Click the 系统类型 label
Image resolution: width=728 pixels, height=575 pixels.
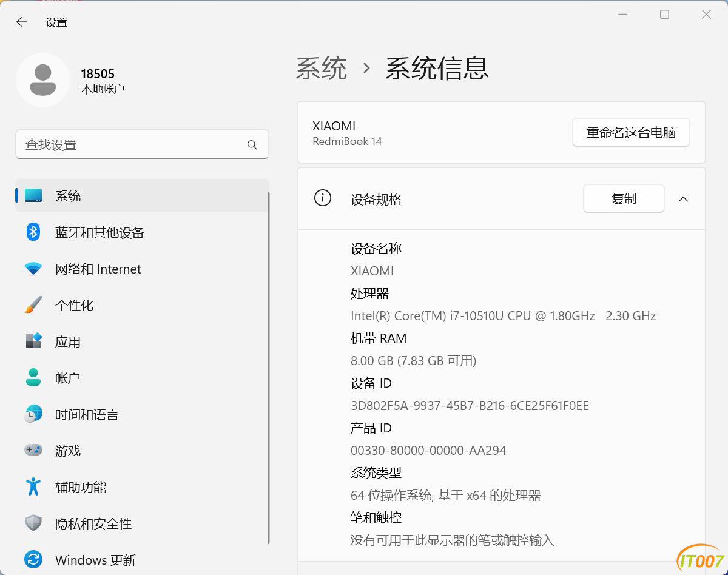(376, 472)
